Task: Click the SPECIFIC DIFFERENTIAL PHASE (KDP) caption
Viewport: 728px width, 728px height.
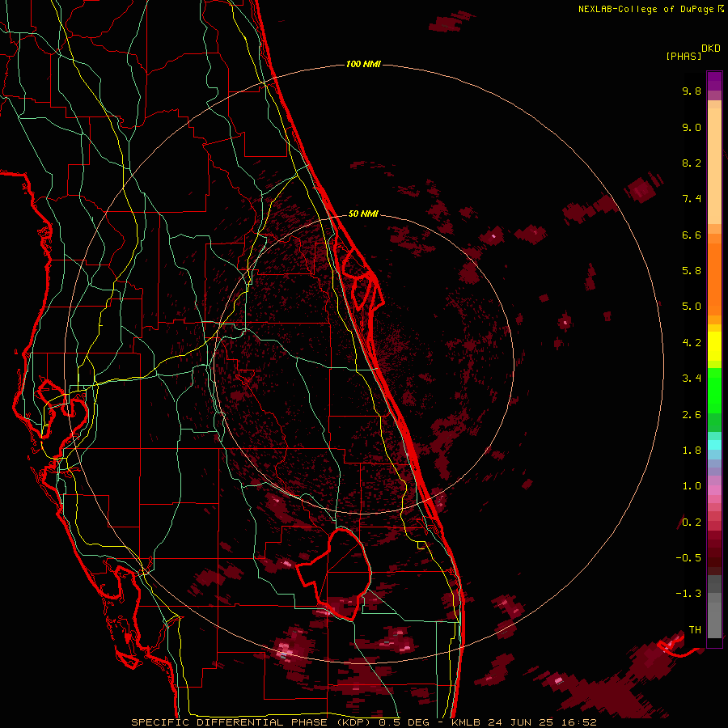Action: click(x=253, y=722)
